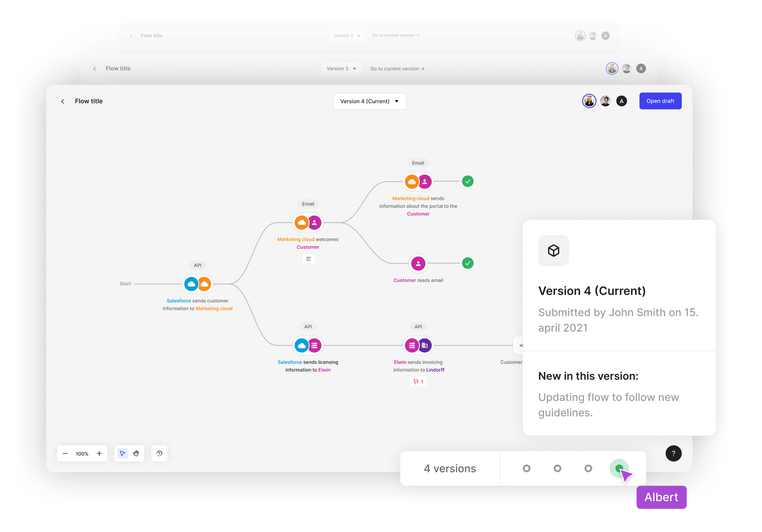The width and height of the screenshot is (762, 532).
Task: Click the cube icon in version card
Action: (x=553, y=250)
